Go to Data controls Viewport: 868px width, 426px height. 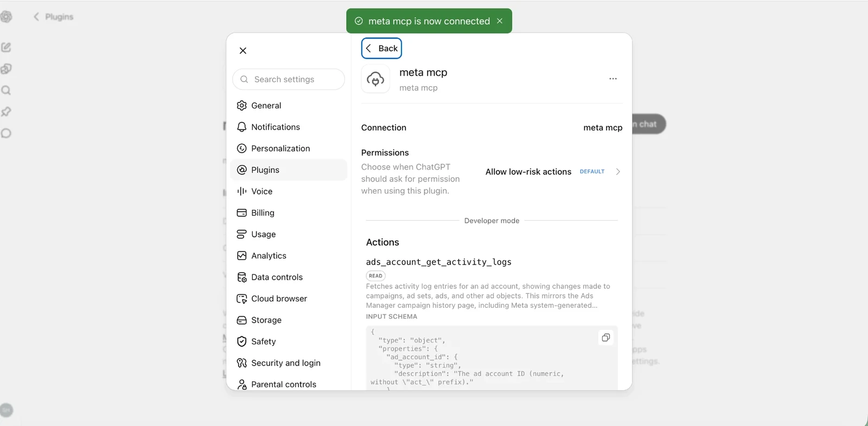click(289, 277)
